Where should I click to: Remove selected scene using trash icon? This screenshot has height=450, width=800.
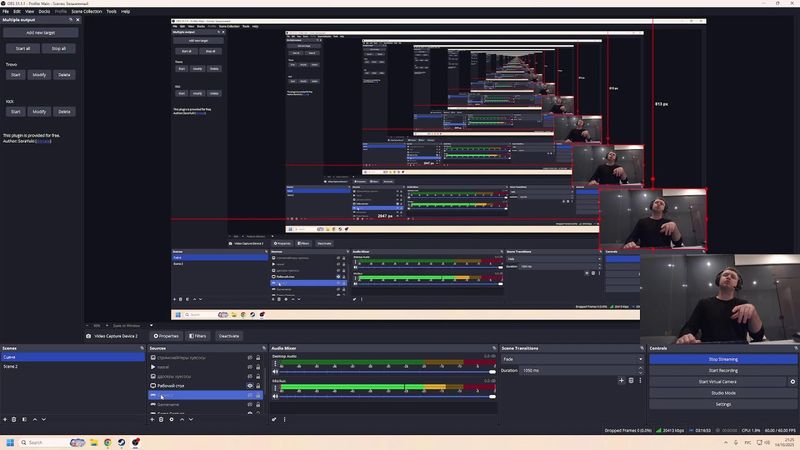point(14,419)
